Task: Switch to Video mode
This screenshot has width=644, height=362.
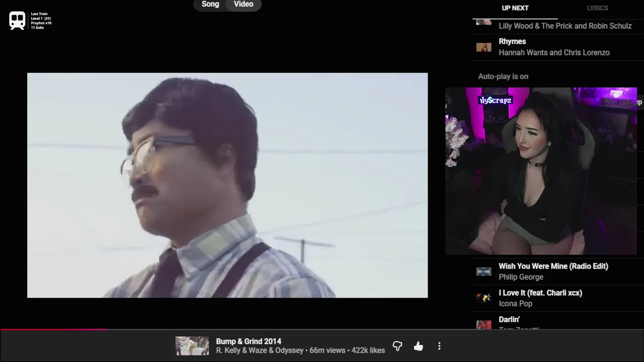Action: [x=244, y=4]
